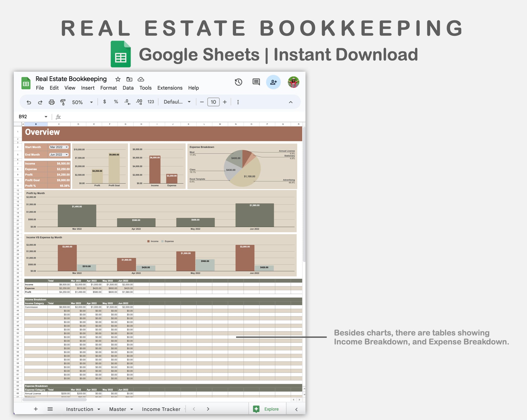Open the Extensions menu
Viewport: 527px width, 420px height.
pos(170,88)
